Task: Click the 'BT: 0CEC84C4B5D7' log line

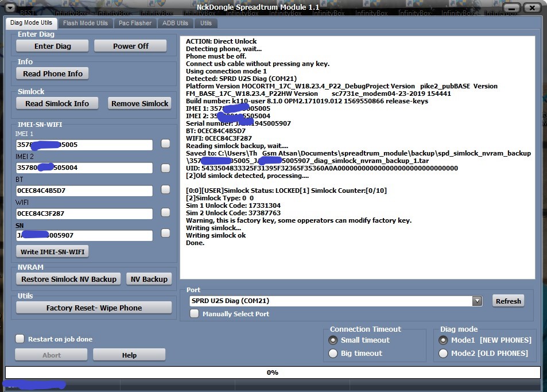Action: pyautogui.click(x=216, y=131)
